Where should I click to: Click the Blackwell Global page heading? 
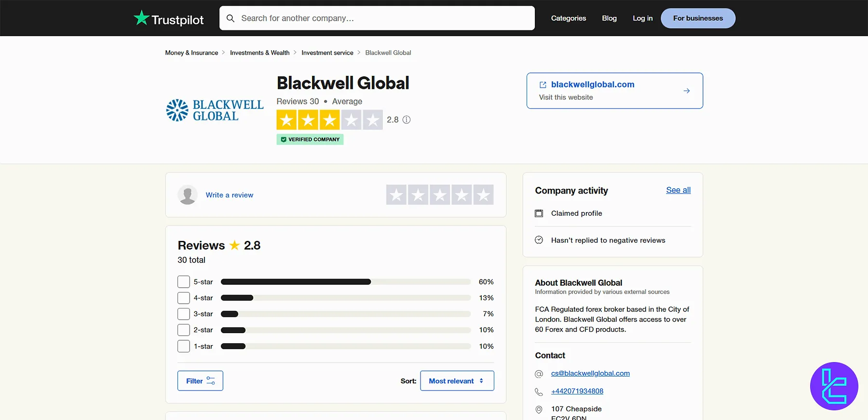point(343,83)
